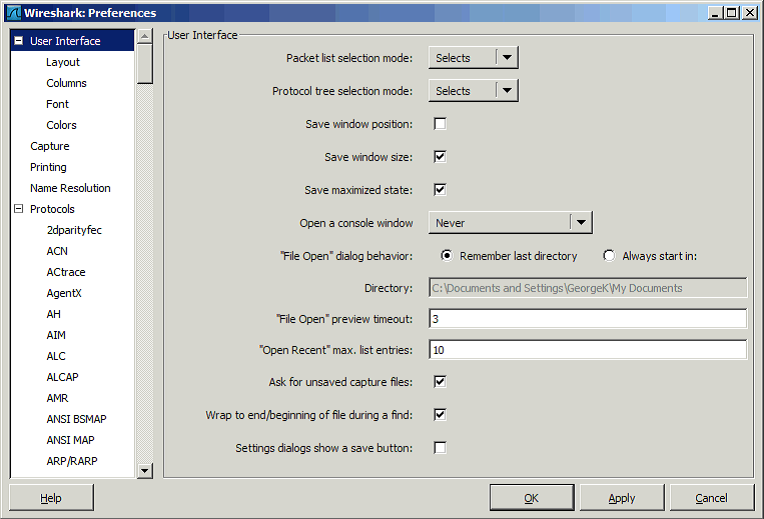Enable Save window position checkbox

tap(440, 124)
